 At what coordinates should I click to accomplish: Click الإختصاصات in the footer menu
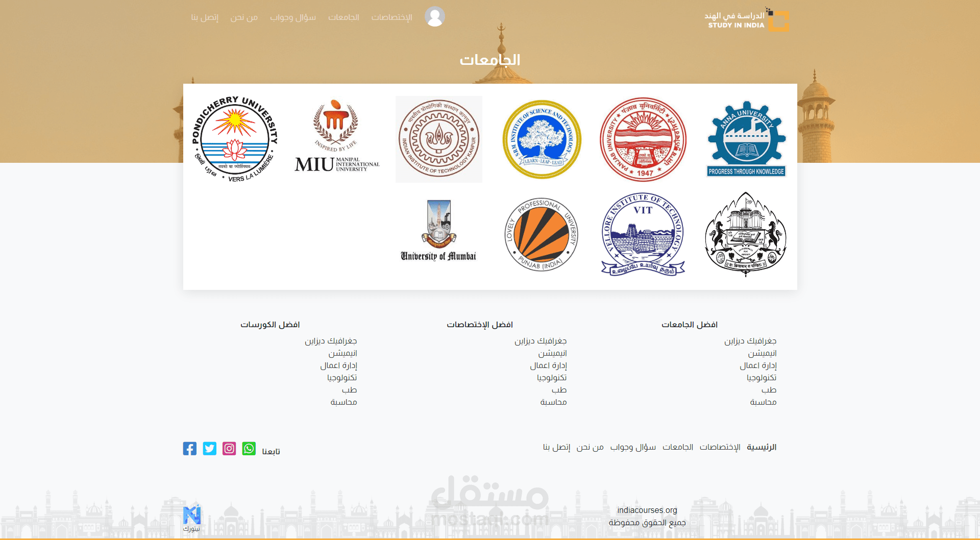pyautogui.click(x=720, y=447)
